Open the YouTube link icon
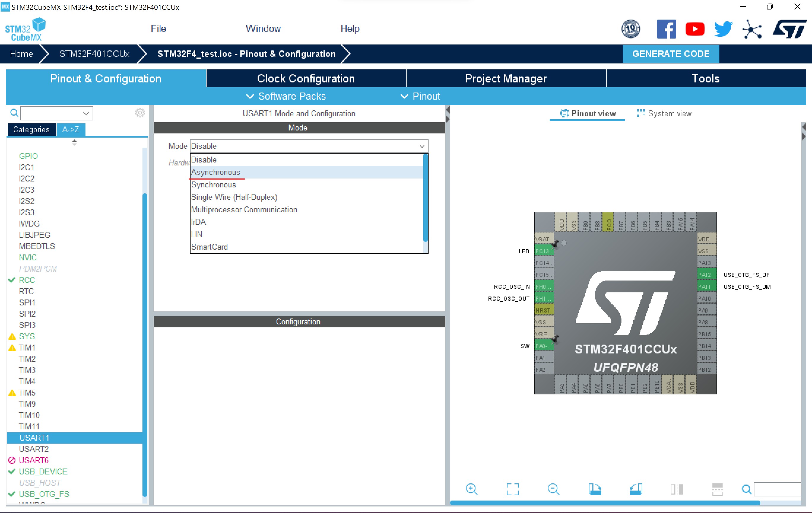 point(695,29)
